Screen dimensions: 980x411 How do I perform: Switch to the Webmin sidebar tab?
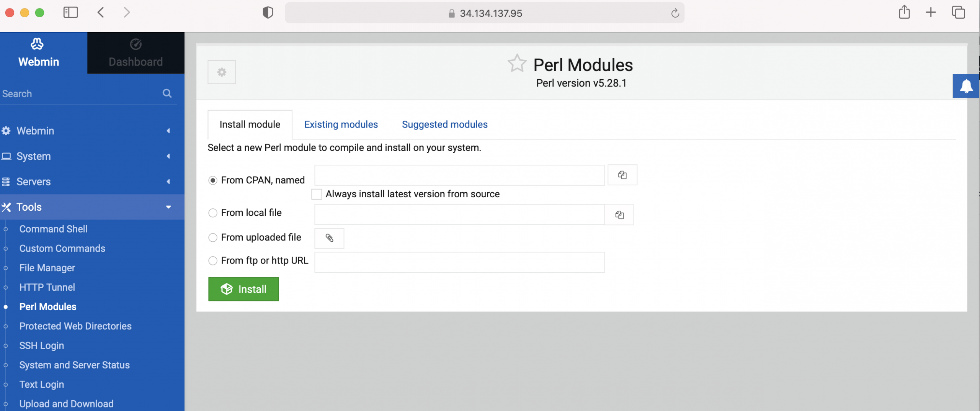[44, 53]
